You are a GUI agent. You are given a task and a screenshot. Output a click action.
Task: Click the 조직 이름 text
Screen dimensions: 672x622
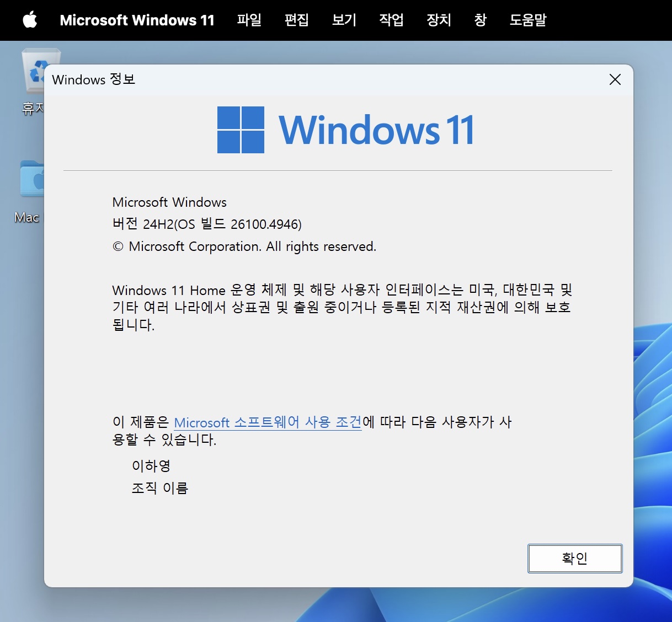click(x=160, y=488)
